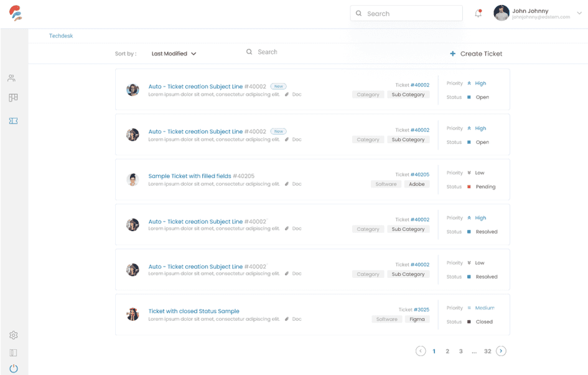588x375 pixels.
Task: Open notifications via the bell icon
Action: click(x=478, y=12)
